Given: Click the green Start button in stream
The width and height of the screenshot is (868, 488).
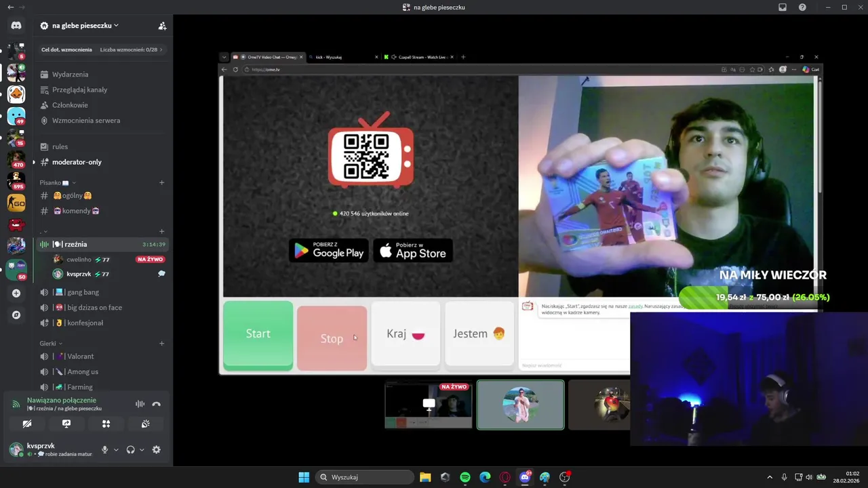Looking at the screenshot, I should [x=258, y=335].
